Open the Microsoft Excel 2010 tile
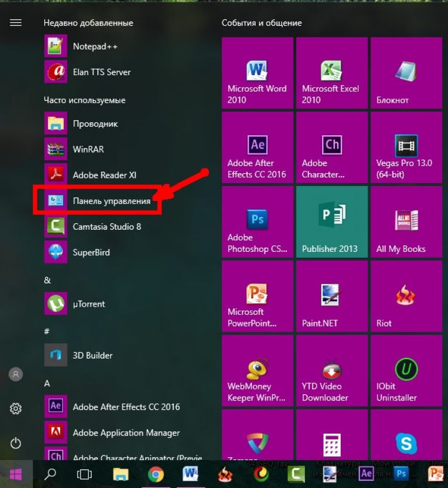The width and height of the screenshot is (448, 488). pyautogui.click(x=331, y=73)
